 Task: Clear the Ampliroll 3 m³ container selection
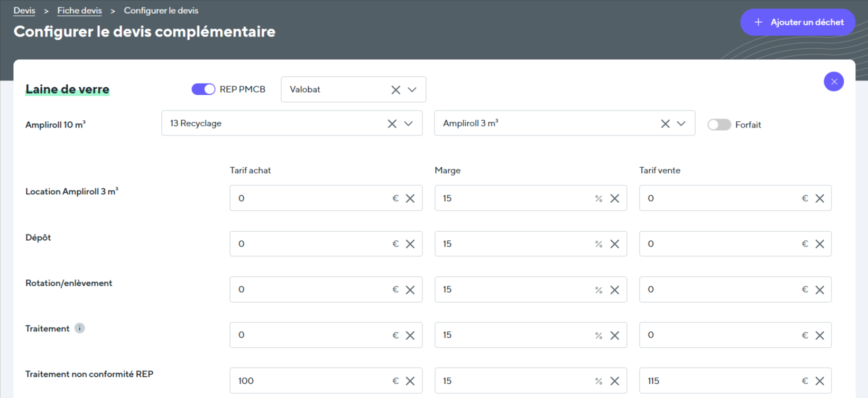click(665, 124)
